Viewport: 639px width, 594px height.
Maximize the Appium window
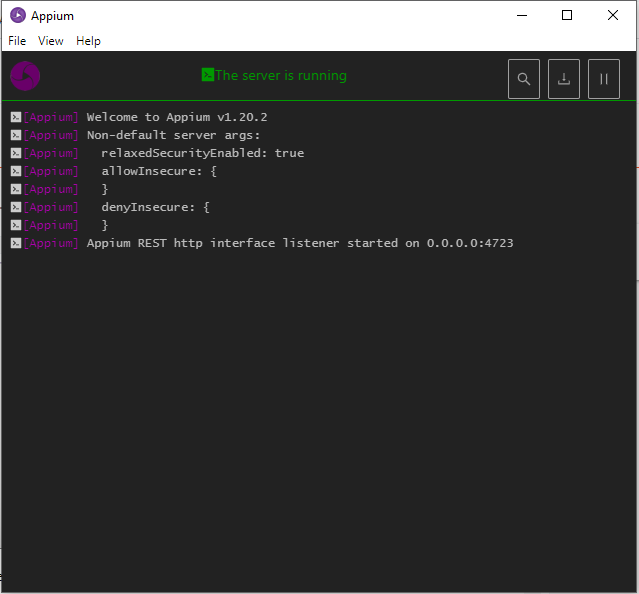567,15
